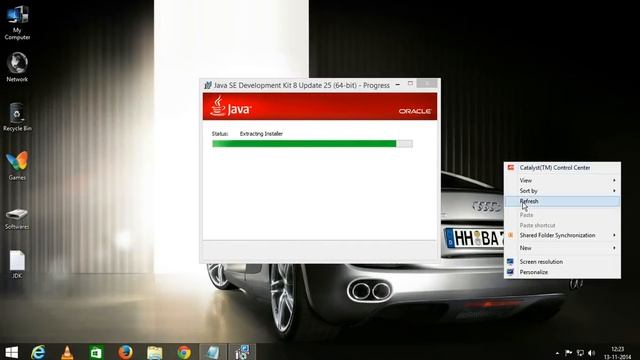Open Personalize from context menu
640x360 pixels.
pos(563,272)
